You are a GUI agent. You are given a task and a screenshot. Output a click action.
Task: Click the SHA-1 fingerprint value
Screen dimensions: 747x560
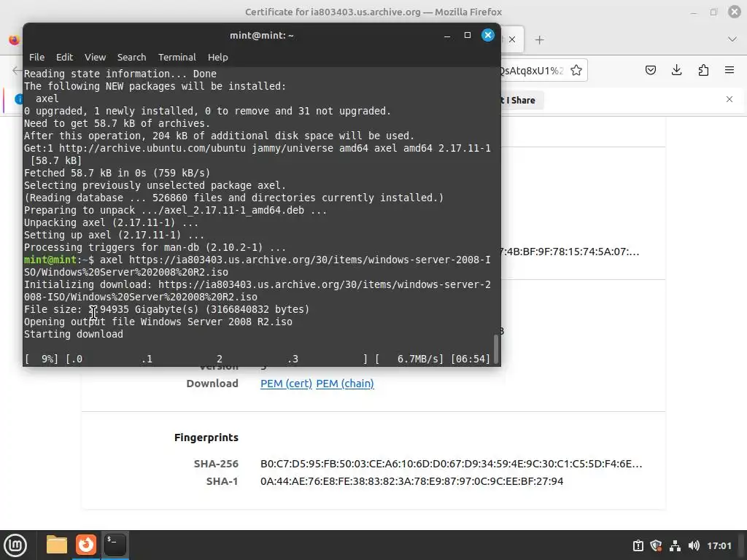click(x=411, y=481)
